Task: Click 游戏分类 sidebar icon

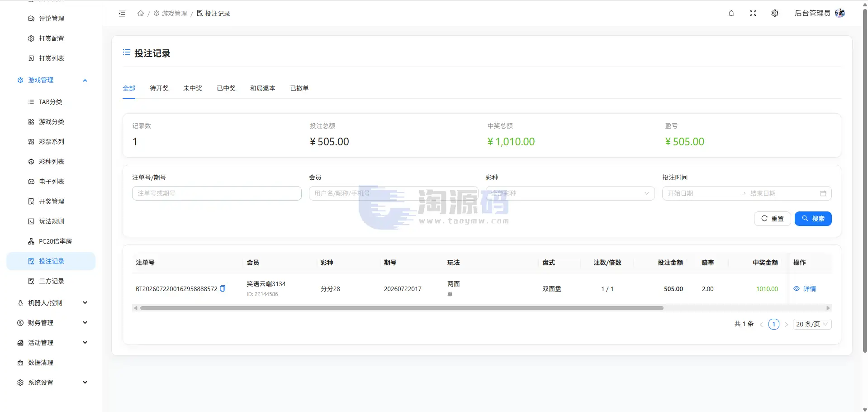Action: pyautogui.click(x=31, y=122)
